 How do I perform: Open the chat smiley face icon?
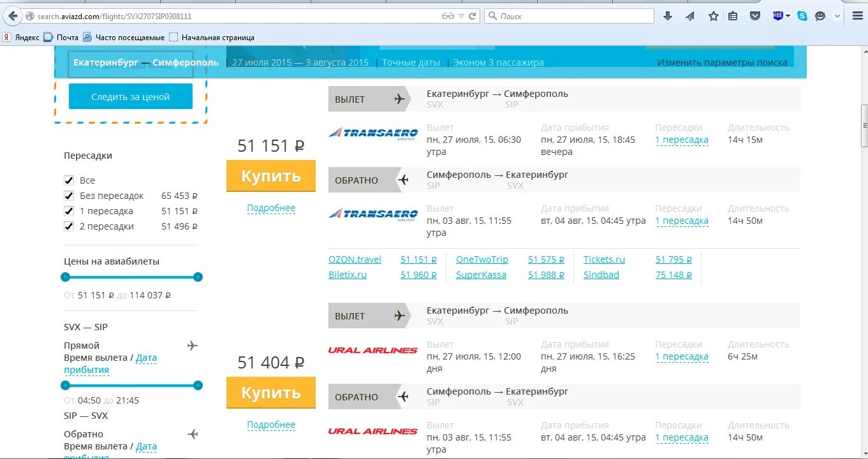820,16
